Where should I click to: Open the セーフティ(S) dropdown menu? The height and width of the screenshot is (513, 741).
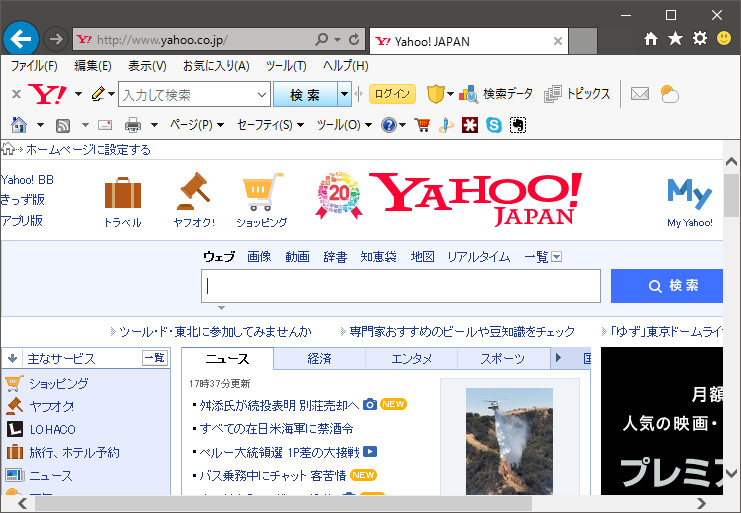pyautogui.click(x=270, y=125)
